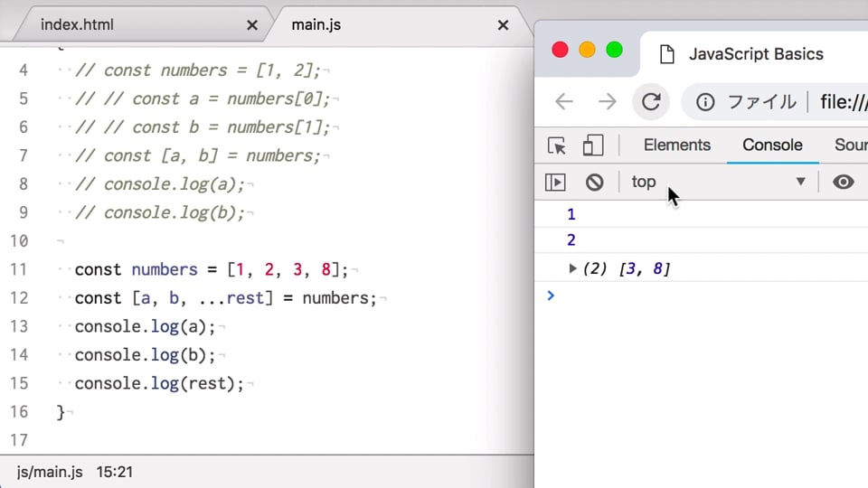The height and width of the screenshot is (488, 868).
Task: Activate the inspect element picker icon
Action: (x=556, y=145)
